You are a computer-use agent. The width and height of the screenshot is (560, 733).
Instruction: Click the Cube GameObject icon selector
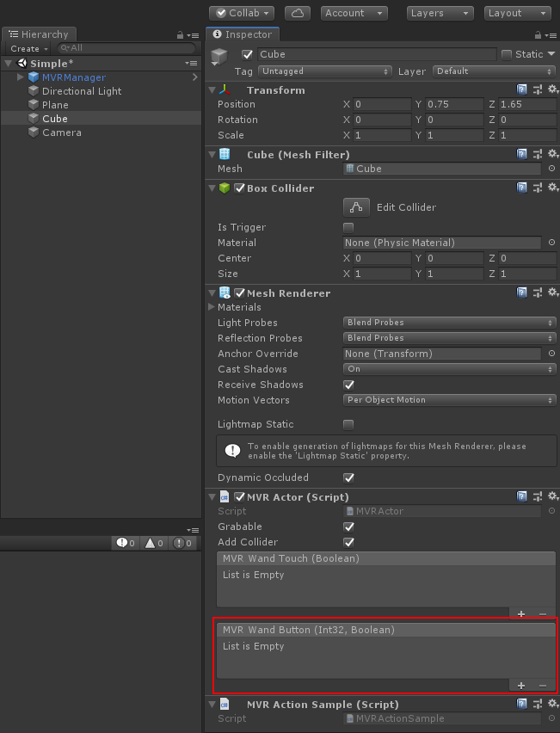pos(218,57)
